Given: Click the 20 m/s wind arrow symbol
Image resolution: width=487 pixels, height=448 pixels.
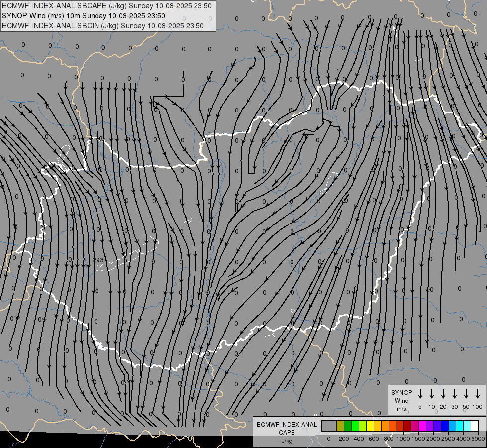Looking at the screenshot, I should point(443,394).
